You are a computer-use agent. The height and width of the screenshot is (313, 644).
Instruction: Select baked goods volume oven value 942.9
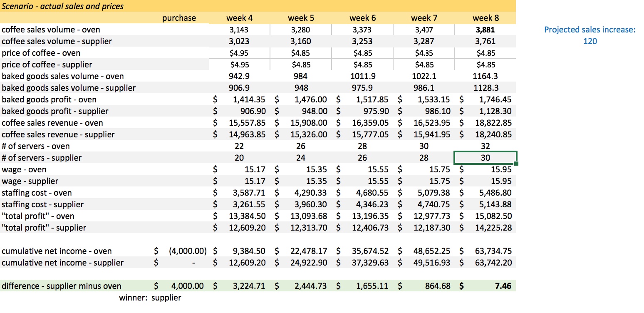coord(239,76)
